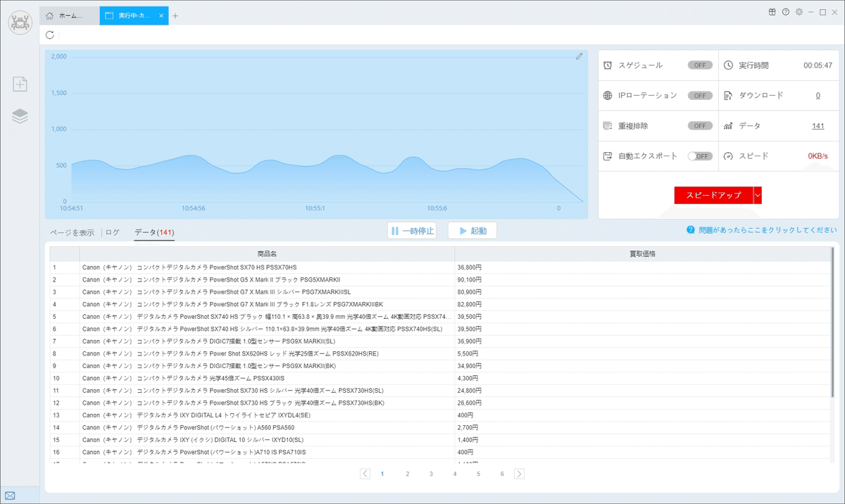Click the スピードアップ button
845x504 pixels.
(713, 195)
